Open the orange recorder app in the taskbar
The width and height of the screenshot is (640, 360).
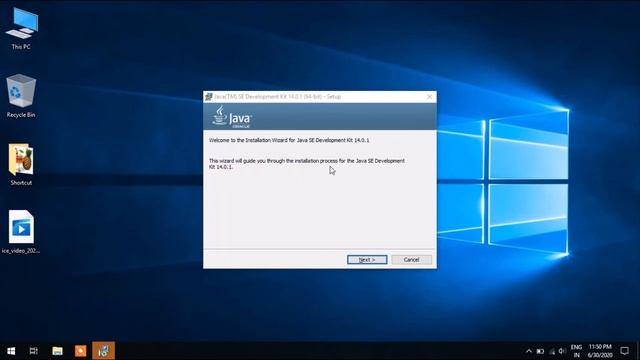pos(80,351)
